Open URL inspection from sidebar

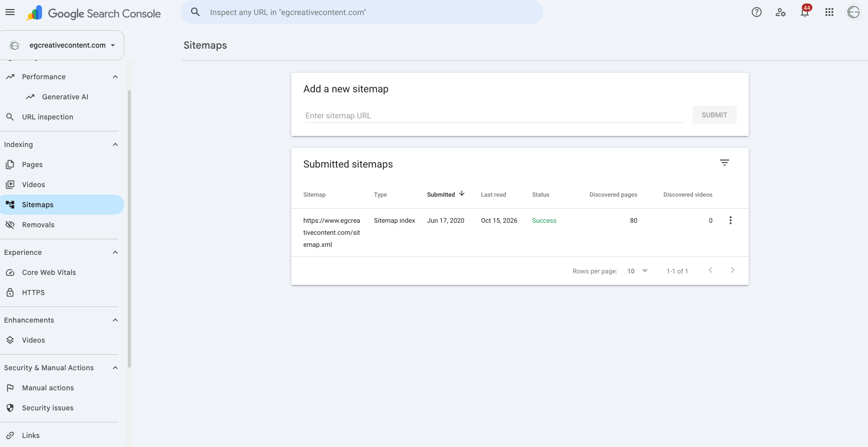coord(48,117)
